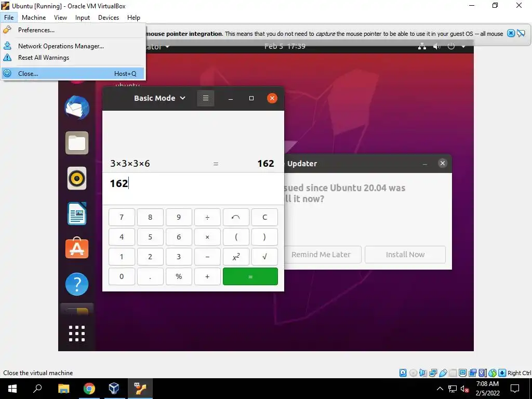Viewport: 532px width, 399px height.
Task: Open the Basic Mode dropdown
Action: [160, 98]
